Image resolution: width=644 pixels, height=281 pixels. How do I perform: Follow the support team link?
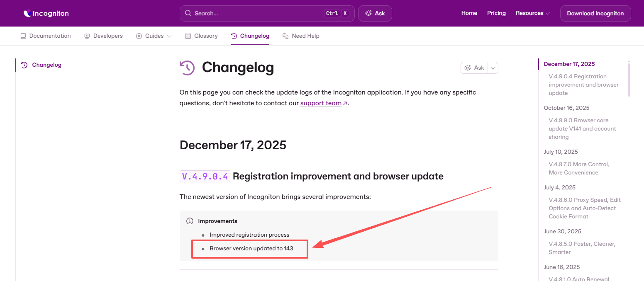pyautogui.click(x=321, y=103)
